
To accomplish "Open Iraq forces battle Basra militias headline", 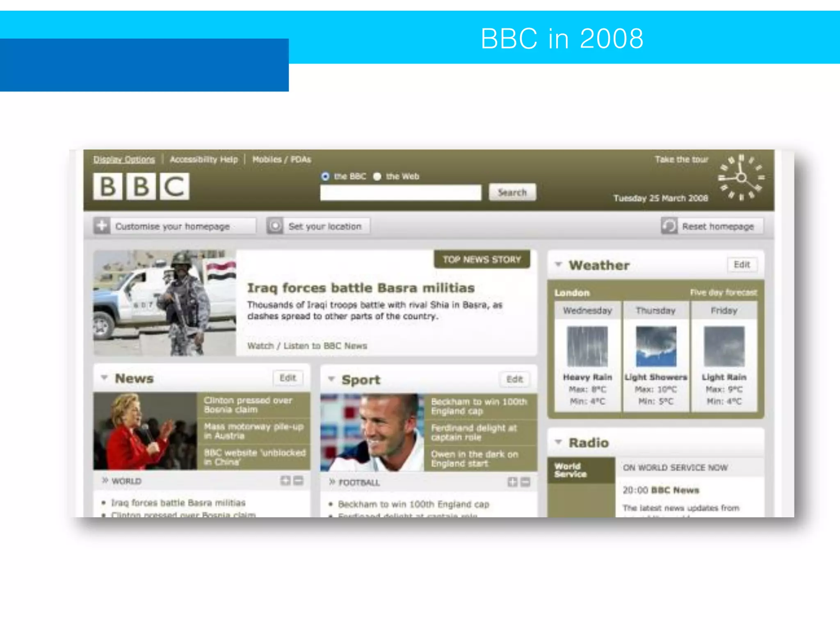I will [361, 288].
